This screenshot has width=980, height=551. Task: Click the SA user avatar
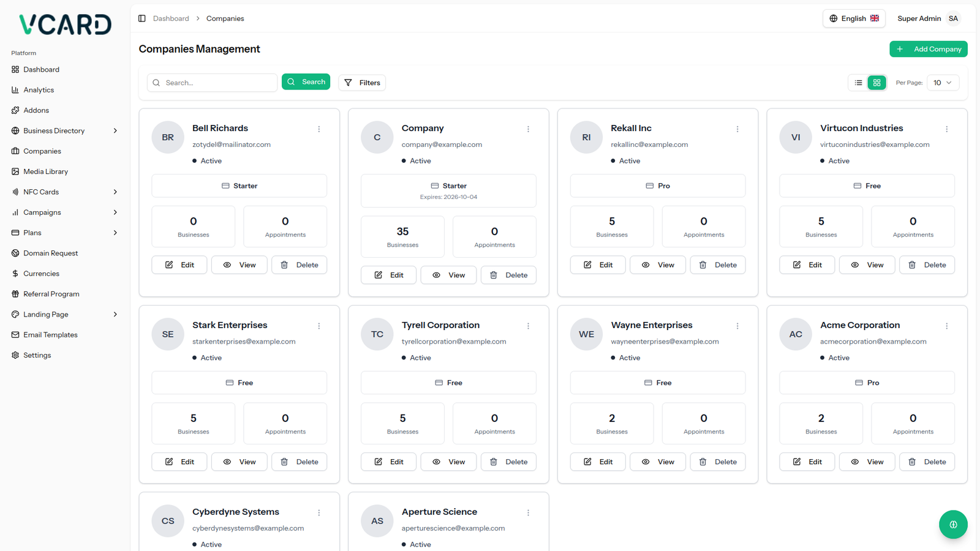pyautogui.click(x=953, y=18)
